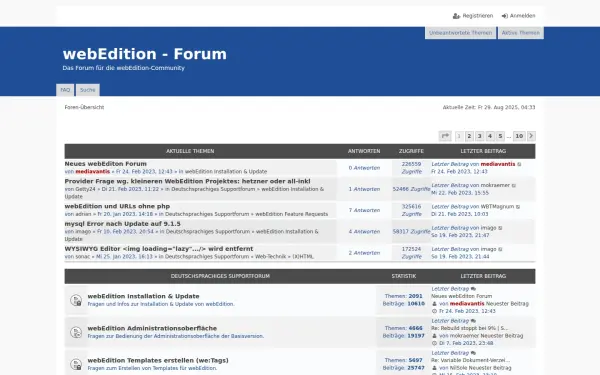Click Beiträge count 19197
Viewport: 600px width, 375px height.
(x=416, y=336)
